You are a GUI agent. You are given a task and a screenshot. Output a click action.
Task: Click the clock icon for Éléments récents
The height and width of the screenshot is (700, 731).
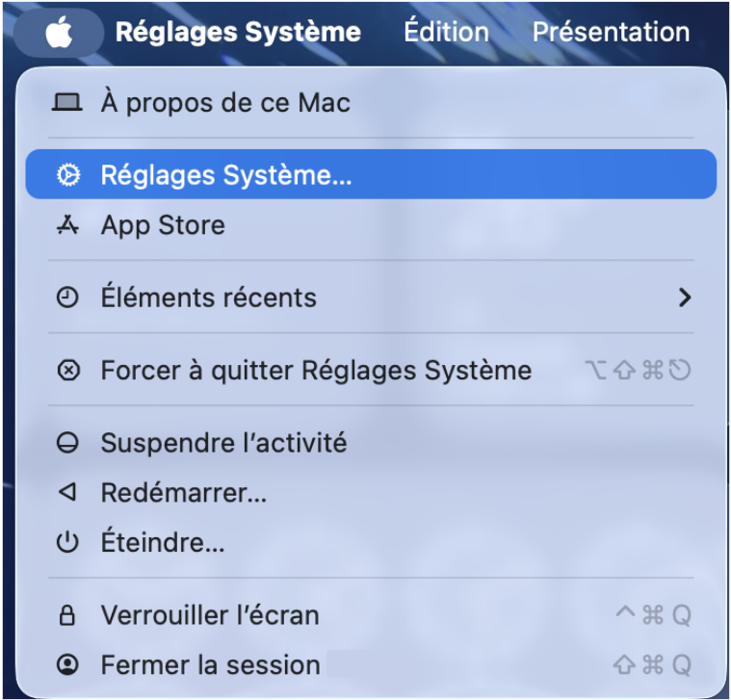pyautogui.click(x=66, y=298)
